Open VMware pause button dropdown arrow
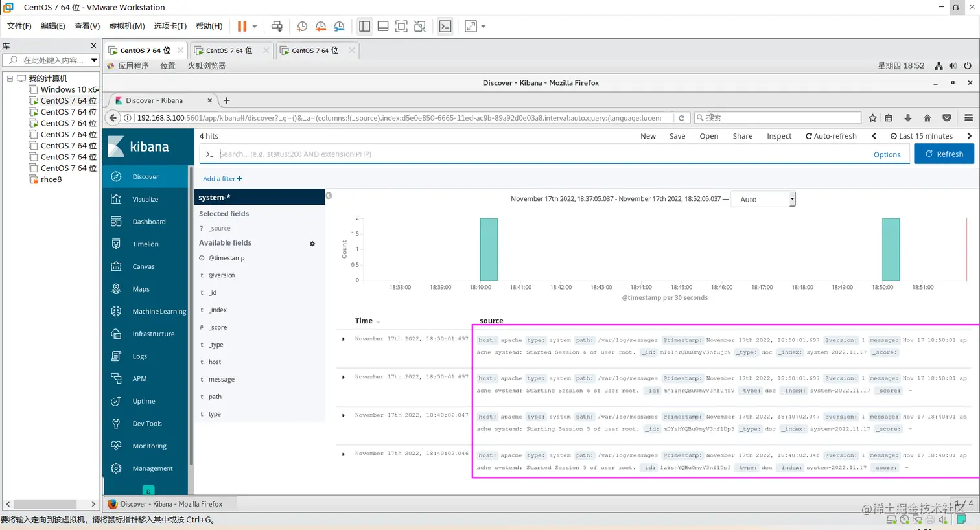Screen dimensions: 980x530 [255, 27]
